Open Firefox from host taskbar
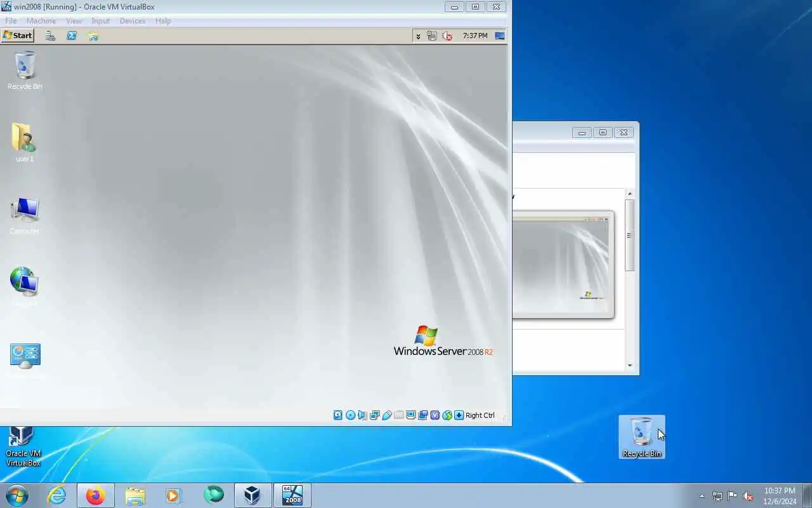The height and width of the screenshot is (508, 812). tap(96, 495)
